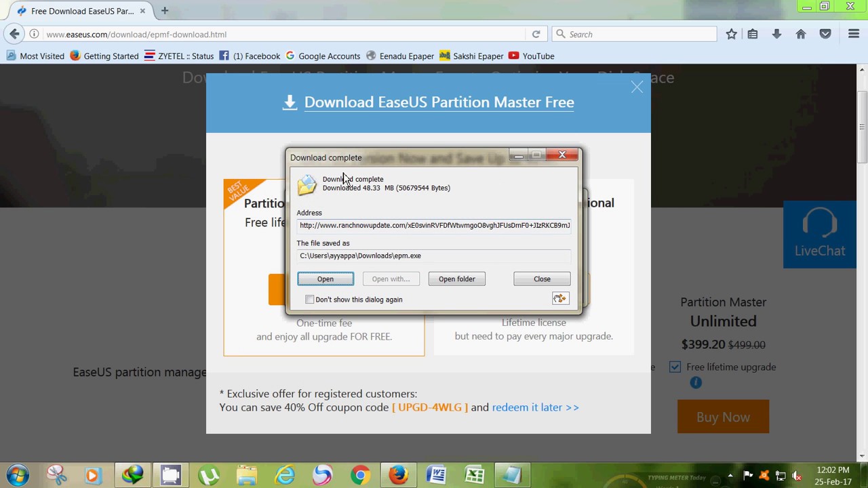Open the Pocket icon in toolbar
Screen dimensions: 868x488
[825, 34]
